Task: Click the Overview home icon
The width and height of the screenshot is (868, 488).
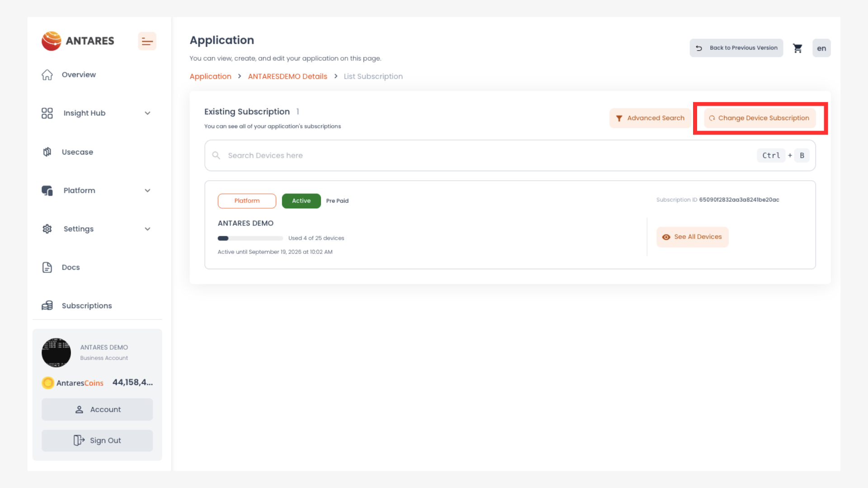Action: pyautogui.click(x=47, y=75)
